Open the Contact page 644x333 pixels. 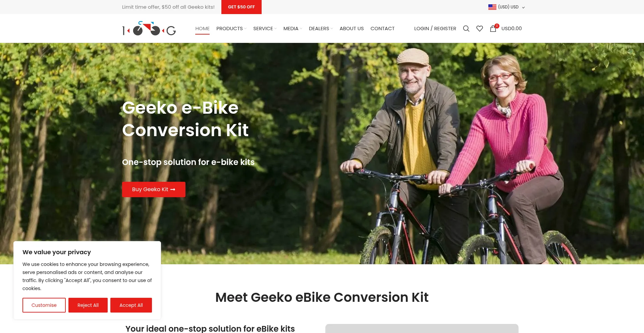coord(382,29)
